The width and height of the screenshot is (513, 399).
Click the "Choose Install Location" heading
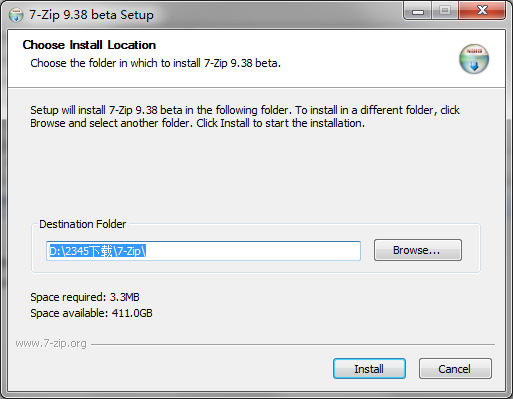point(89,45)
